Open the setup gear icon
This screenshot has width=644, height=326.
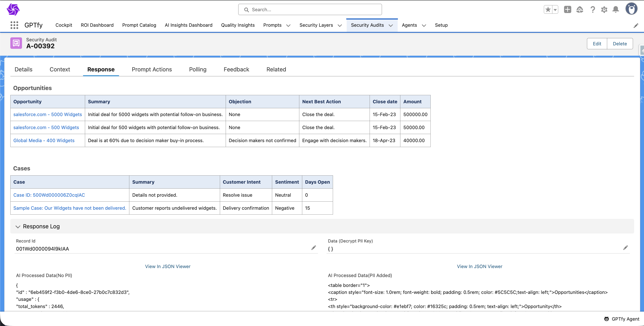604,9
